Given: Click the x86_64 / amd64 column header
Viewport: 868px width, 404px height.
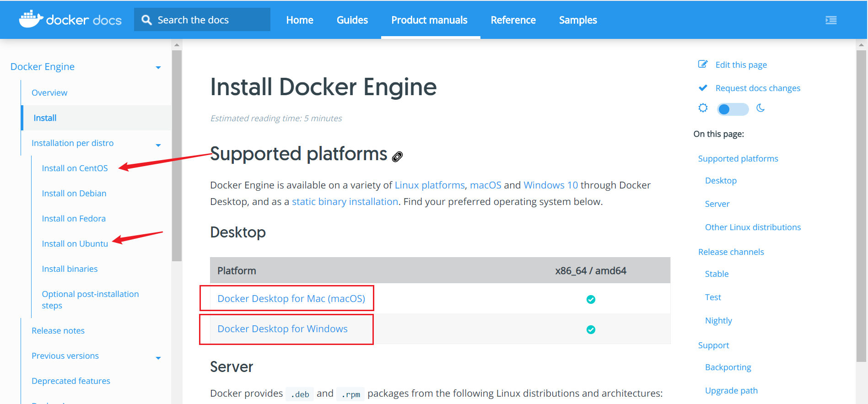Looking at the screenshot, I should [591, 271].
